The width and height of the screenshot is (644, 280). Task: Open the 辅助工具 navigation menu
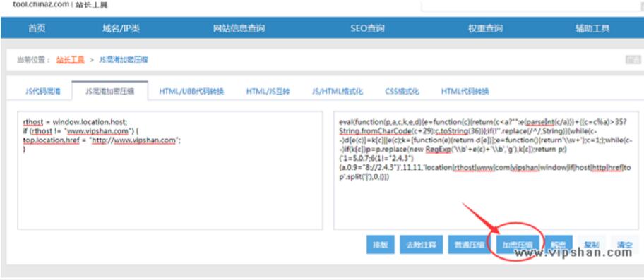click(x=592, y=29)
